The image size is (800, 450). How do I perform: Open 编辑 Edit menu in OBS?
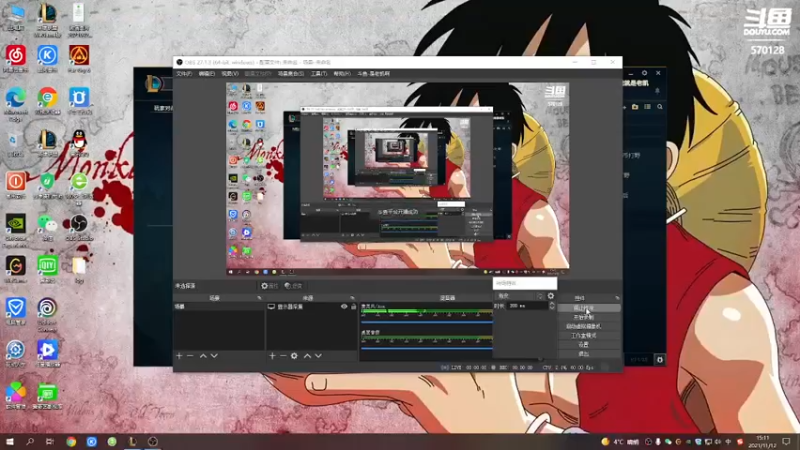(x=207, y=74)
